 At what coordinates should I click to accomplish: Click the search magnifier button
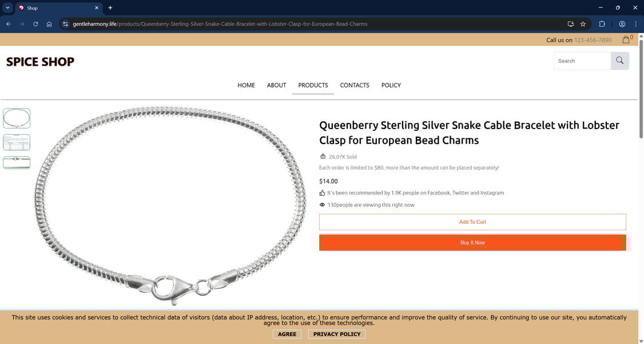(620, 61)
